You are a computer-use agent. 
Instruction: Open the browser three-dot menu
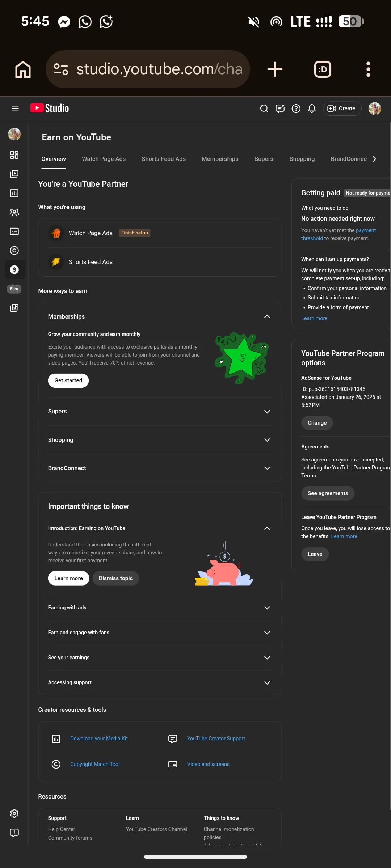[368, 69]
